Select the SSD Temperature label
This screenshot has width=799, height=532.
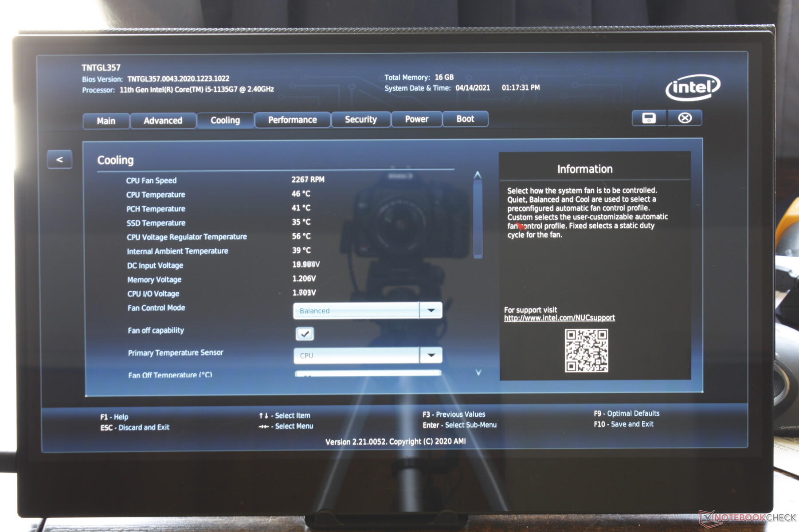click(156, 223)
